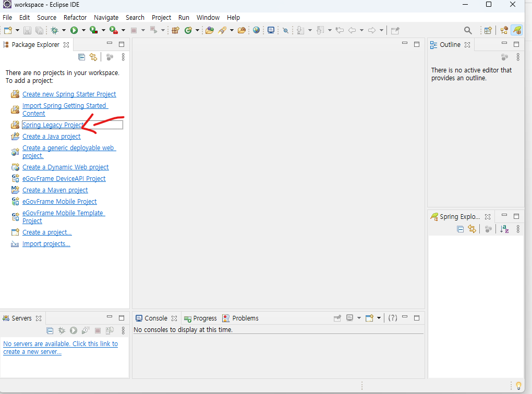Click the New wizard toolbar icon

coord(8,31)
